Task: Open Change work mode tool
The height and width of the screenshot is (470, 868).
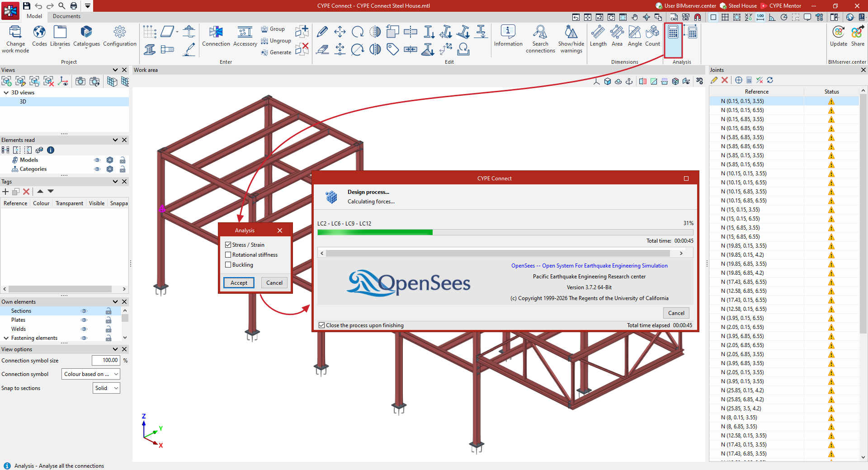Action: pyautogui.click(x=15, y=39)
